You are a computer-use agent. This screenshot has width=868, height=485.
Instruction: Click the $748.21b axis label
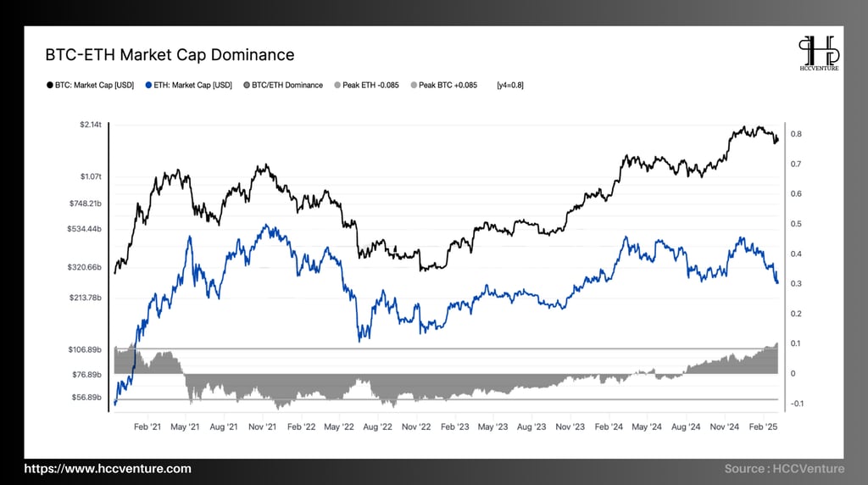coord(86,203)
